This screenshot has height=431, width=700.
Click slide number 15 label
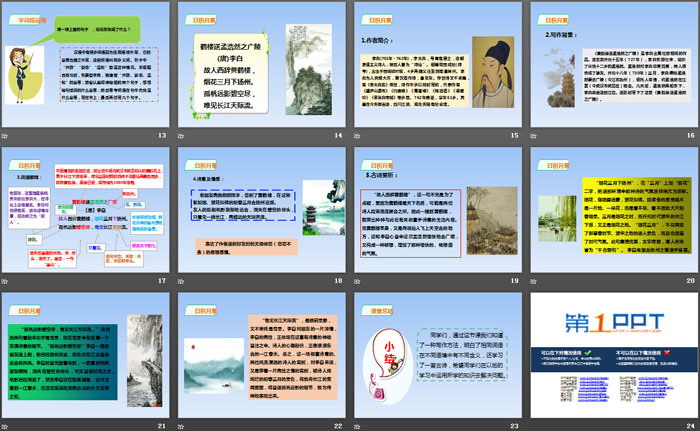514,135
